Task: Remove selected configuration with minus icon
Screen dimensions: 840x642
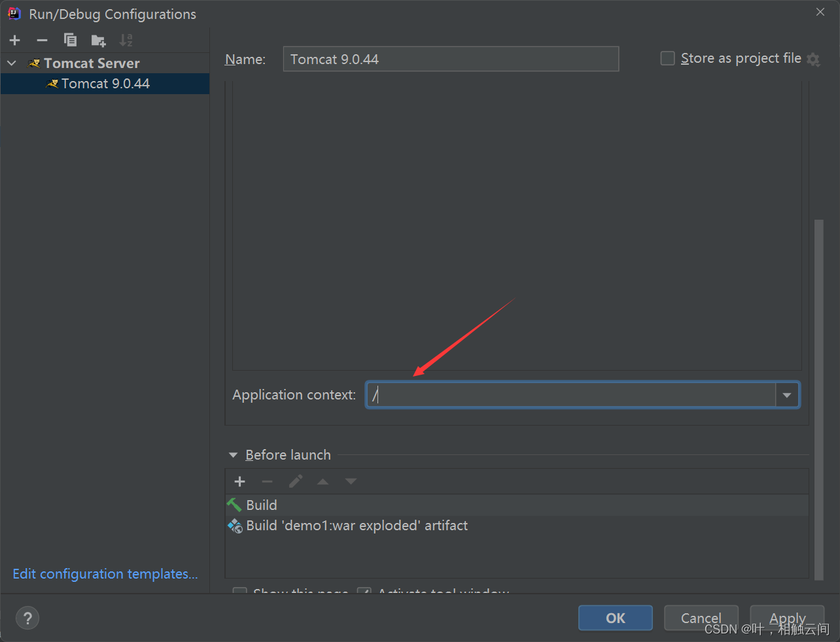Action: click(x=43, y=41)
